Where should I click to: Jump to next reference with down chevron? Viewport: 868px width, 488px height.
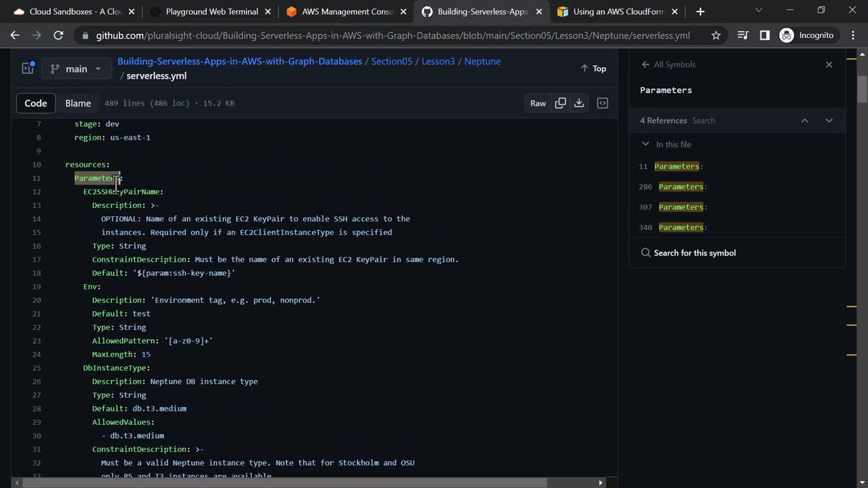coord(829,121)
